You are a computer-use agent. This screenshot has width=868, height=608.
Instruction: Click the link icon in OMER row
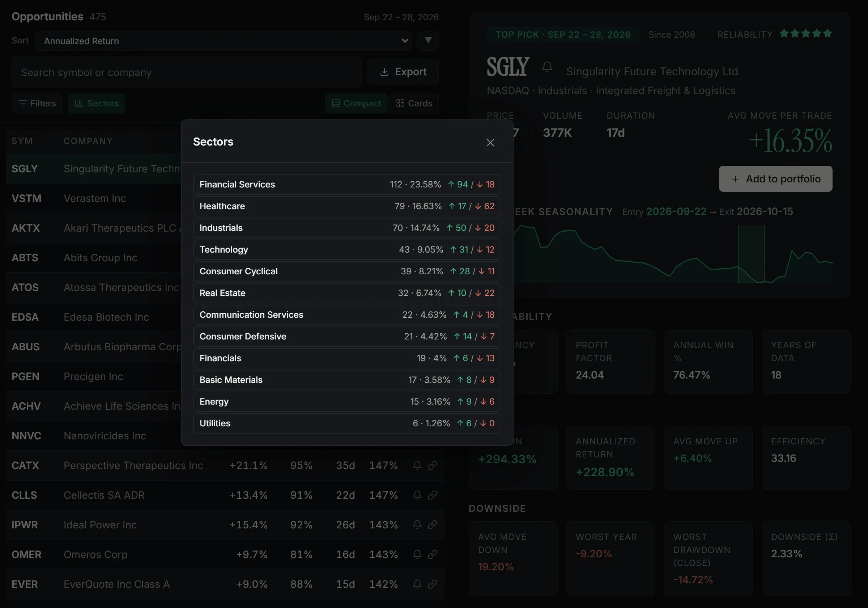tap(432, 554)
